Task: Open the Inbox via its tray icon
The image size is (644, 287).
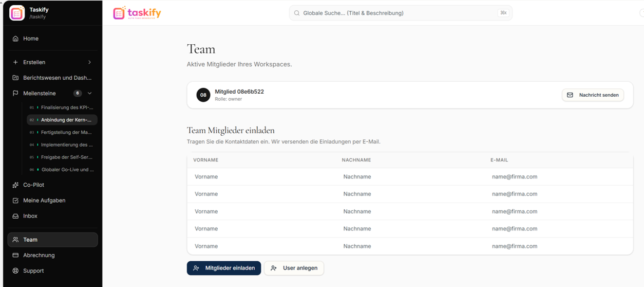Action: 15,216
